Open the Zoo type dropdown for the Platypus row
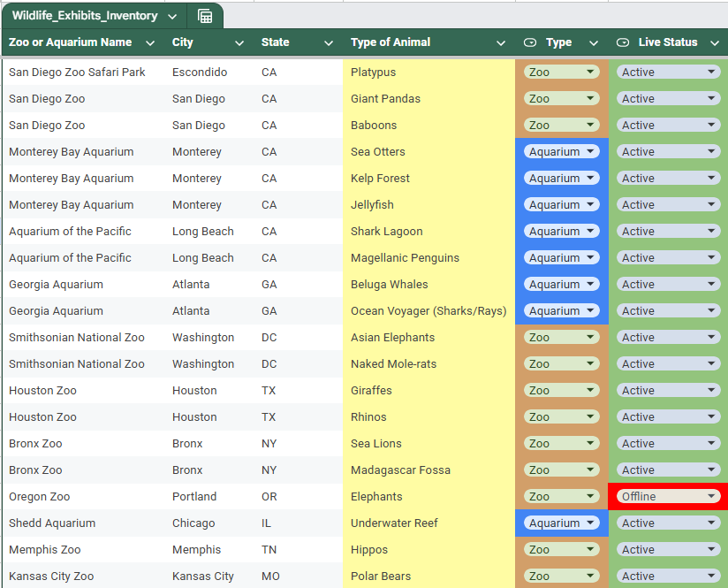 (x=561, y=72)
